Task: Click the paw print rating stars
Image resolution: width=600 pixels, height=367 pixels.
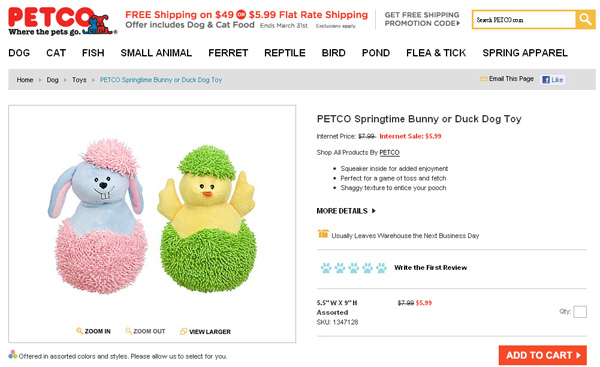Action: pos(354,268)
